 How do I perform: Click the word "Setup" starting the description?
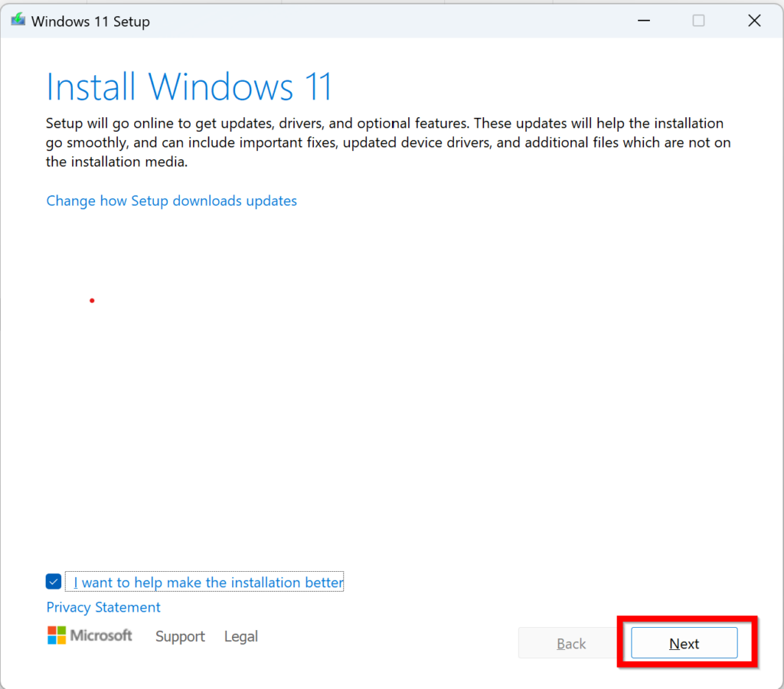click(x=64, y=123)
